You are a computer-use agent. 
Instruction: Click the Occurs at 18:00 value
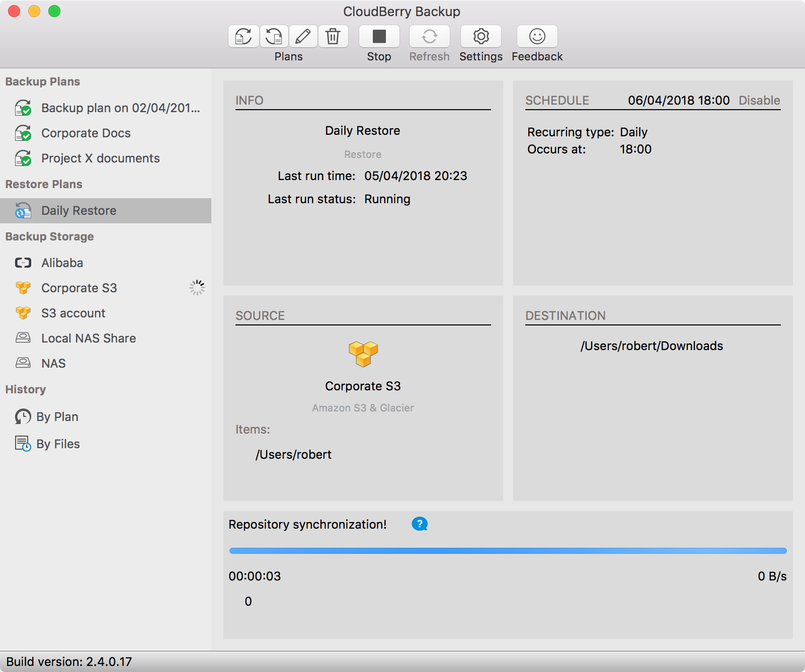click(x=635, y=149)
